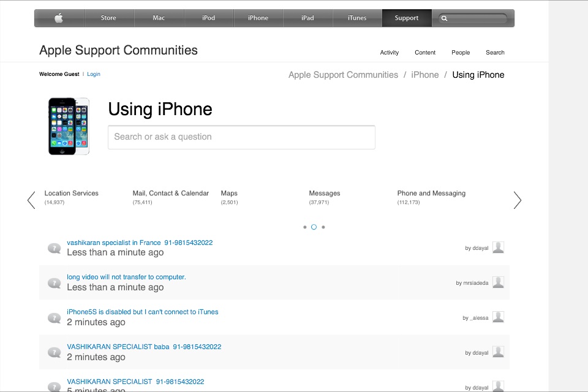Click ddayal's avatar on the 'vashikaran specialist in France' row
This screenshot has width=588, height=392.
498,247
